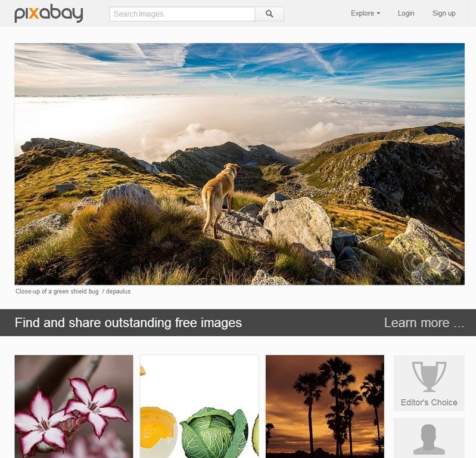Open the depaulus author link
476x458 pixels.
119,292
